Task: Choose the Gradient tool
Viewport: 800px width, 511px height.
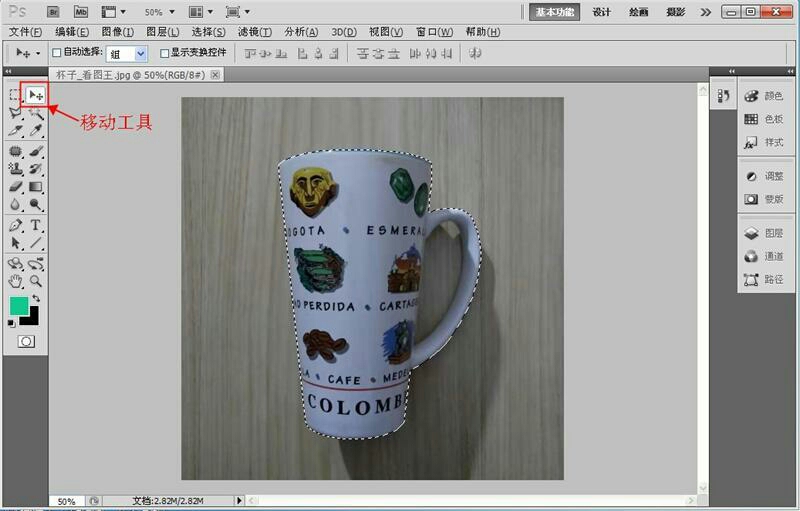Action: coord(36,187)
